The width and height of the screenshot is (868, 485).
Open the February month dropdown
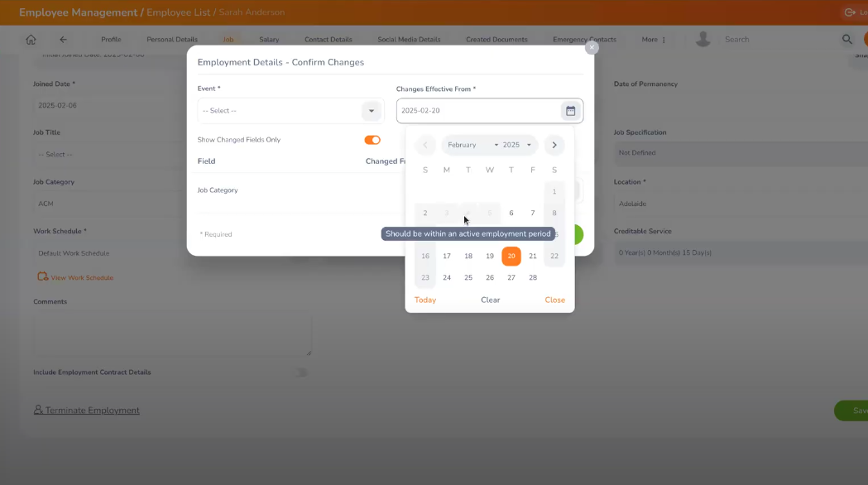tap(472, 145)
